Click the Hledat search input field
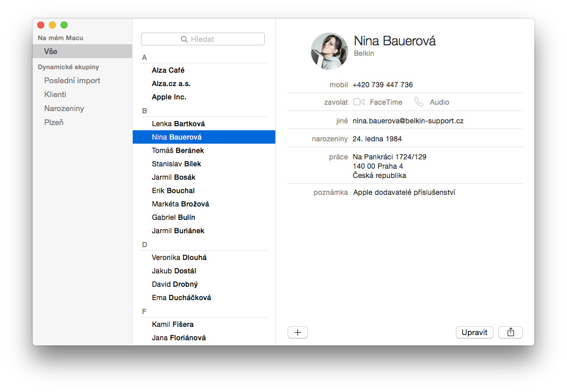Image resolution: width=567 pixels, height=392 pixels. (203, 39)
